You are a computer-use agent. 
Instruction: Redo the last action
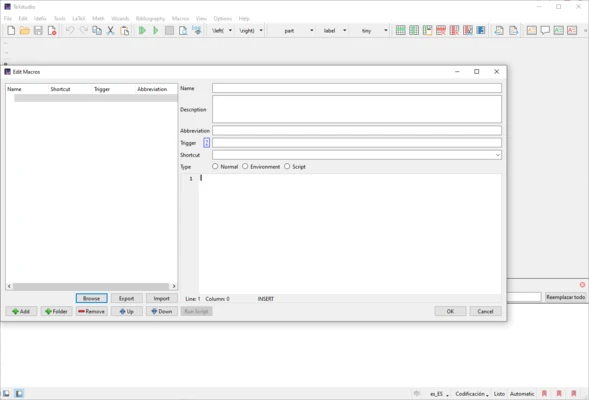coord(83,30)
